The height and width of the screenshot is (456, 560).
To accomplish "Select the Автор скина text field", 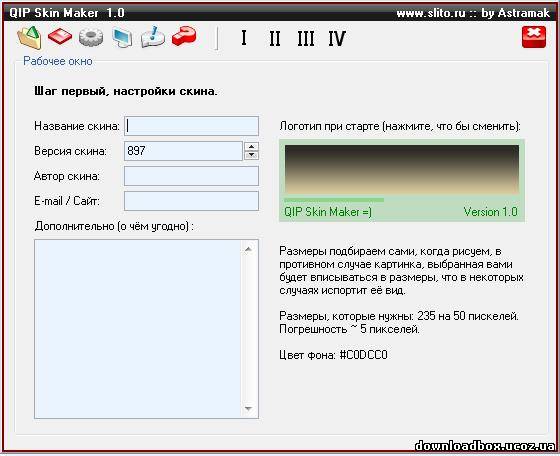I will click(x=191, y=176).
